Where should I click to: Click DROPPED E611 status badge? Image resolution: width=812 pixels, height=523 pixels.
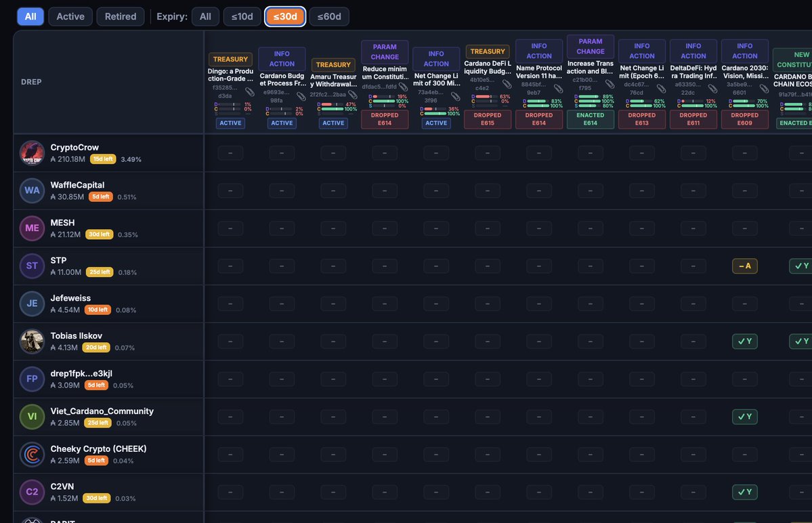[693, 119]
